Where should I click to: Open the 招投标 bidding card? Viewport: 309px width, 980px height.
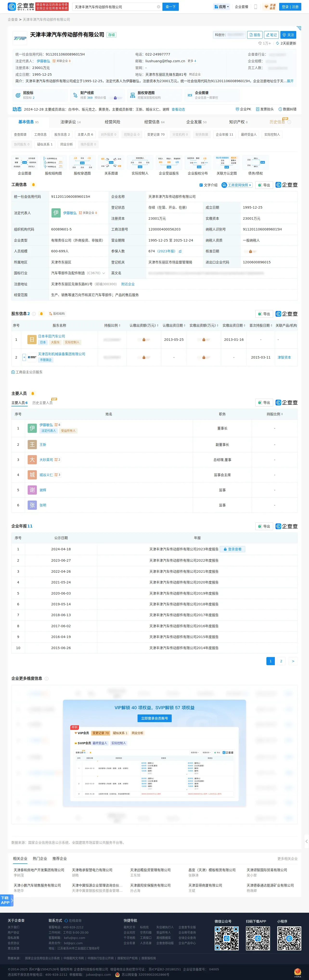coord(40,95)
